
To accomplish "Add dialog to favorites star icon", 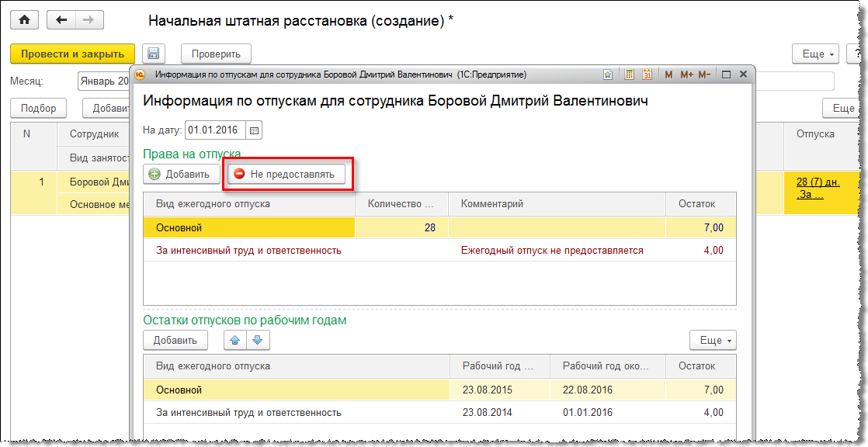I will pyautogui.click(x=608, y=74).
